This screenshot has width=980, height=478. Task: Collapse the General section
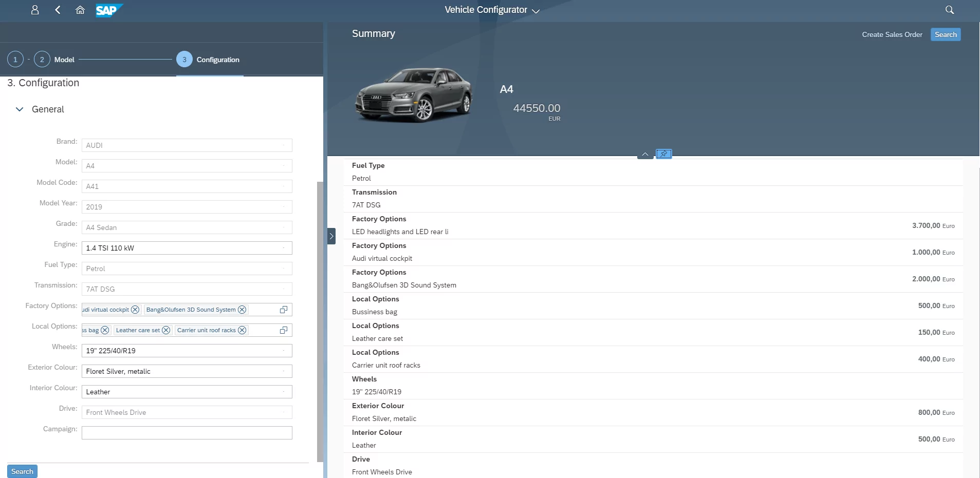20,109
